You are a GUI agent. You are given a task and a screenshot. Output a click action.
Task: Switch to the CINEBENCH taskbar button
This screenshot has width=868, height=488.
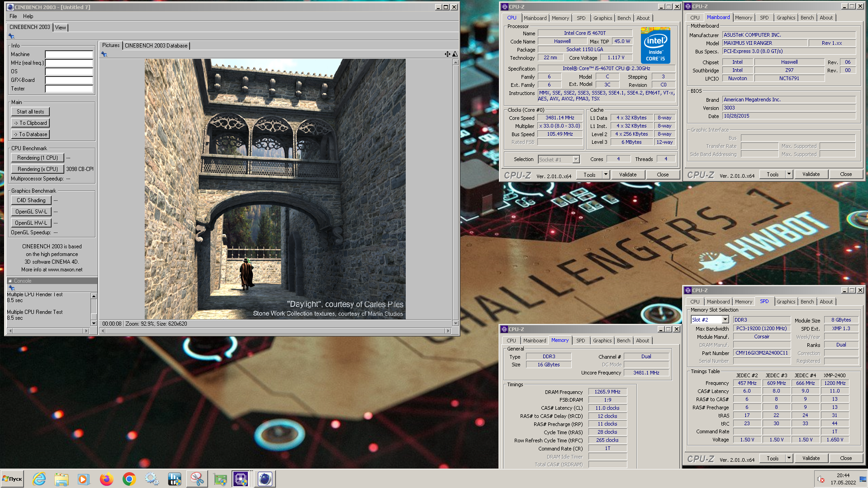point(265,479)
